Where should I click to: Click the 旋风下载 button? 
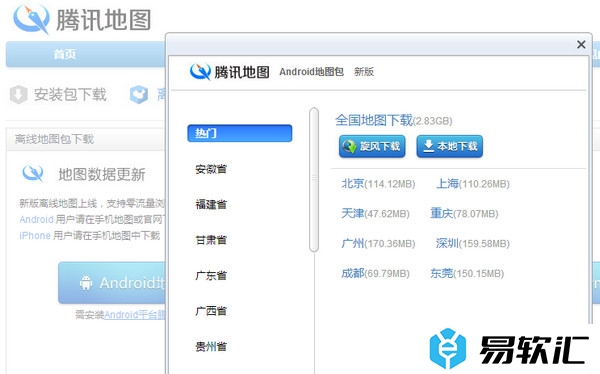click(372, 146)
